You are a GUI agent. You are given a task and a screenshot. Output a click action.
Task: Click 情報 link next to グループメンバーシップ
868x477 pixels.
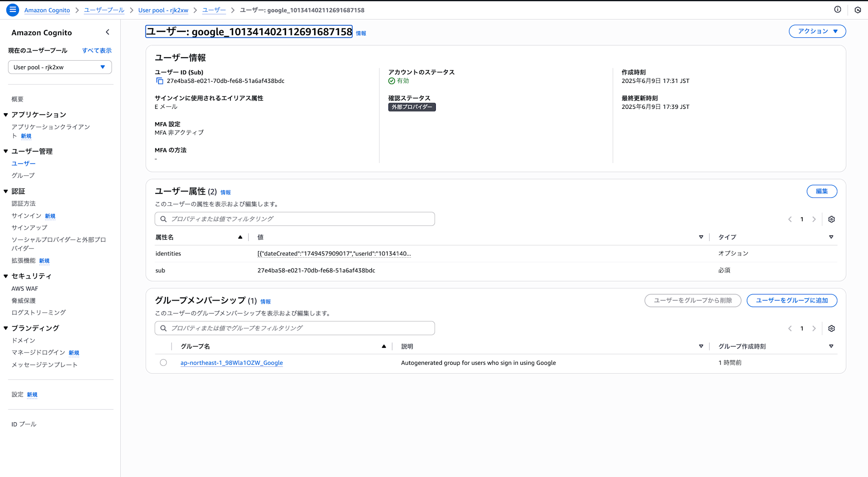[266, 302]
